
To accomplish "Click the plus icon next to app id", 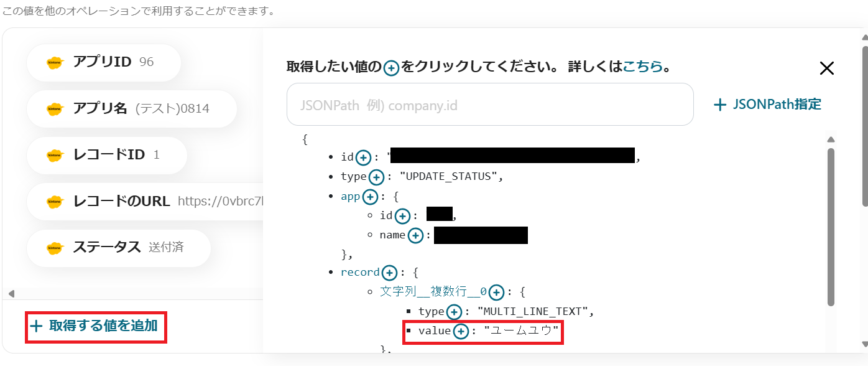I will coord(402,216).
